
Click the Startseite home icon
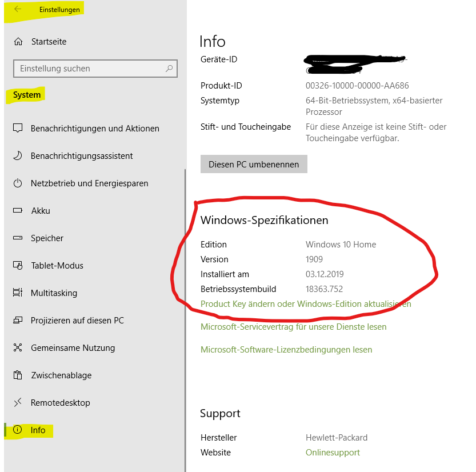(18, 41)
